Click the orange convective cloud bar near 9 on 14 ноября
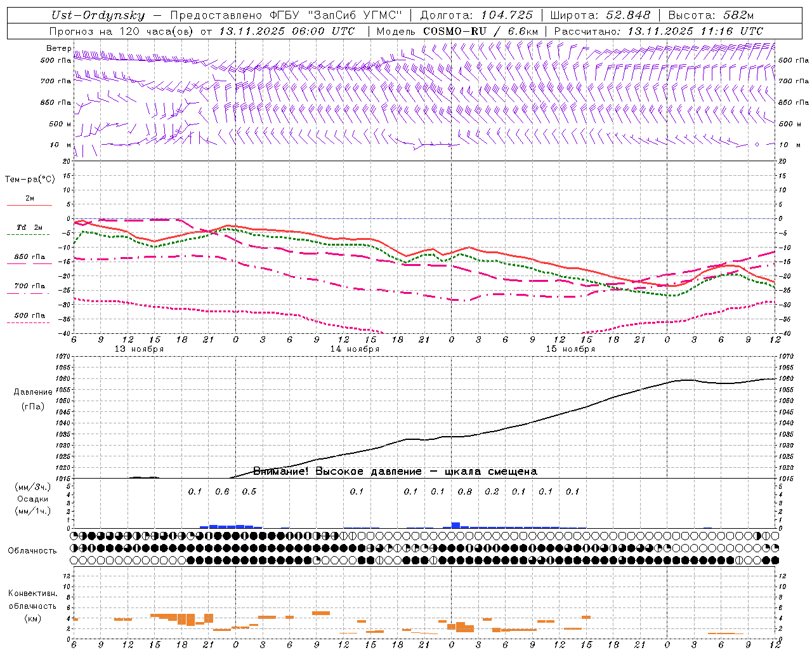Screen dimensions: 812x650 coord(321,613)
